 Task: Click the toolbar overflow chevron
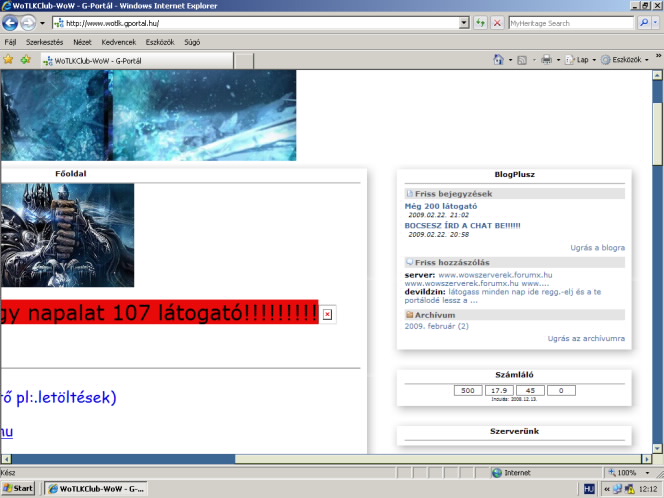[x=658, y=55]
